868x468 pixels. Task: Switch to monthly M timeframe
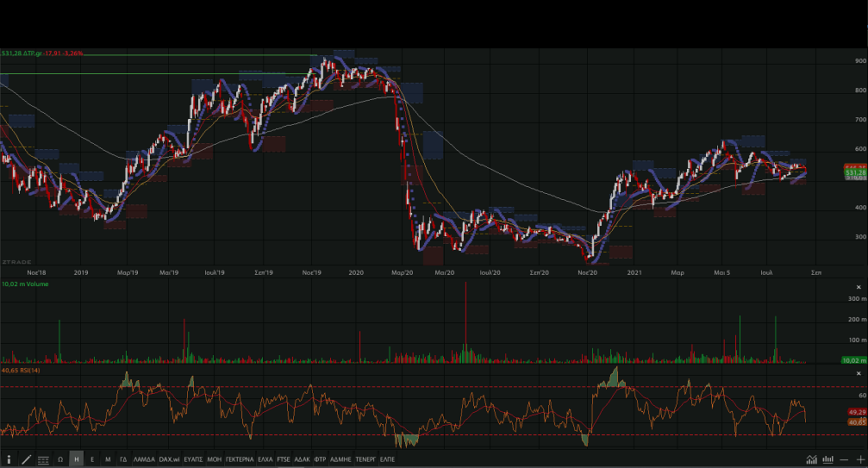[x=108, y=459]
